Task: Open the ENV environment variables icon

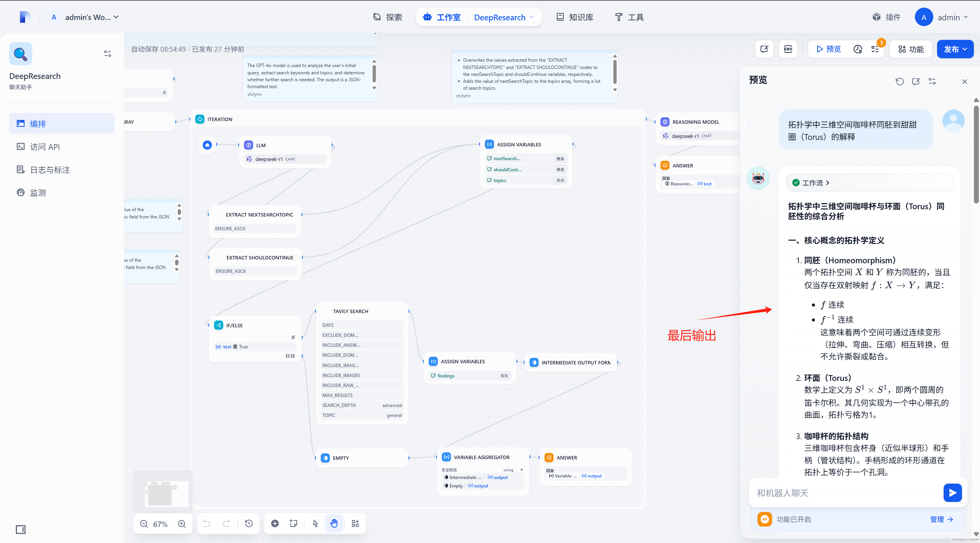Action: click(788, 49)
